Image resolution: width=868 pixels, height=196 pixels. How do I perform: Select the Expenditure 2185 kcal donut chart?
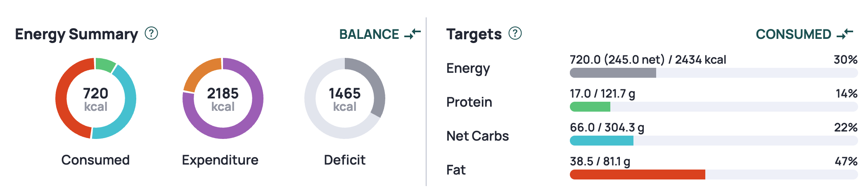pos(223,98)
